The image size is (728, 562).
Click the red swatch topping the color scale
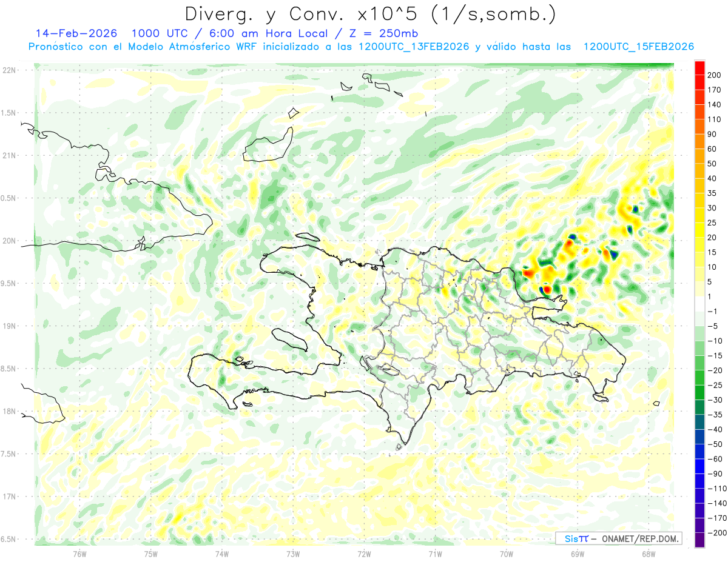[x=699, y=68]
